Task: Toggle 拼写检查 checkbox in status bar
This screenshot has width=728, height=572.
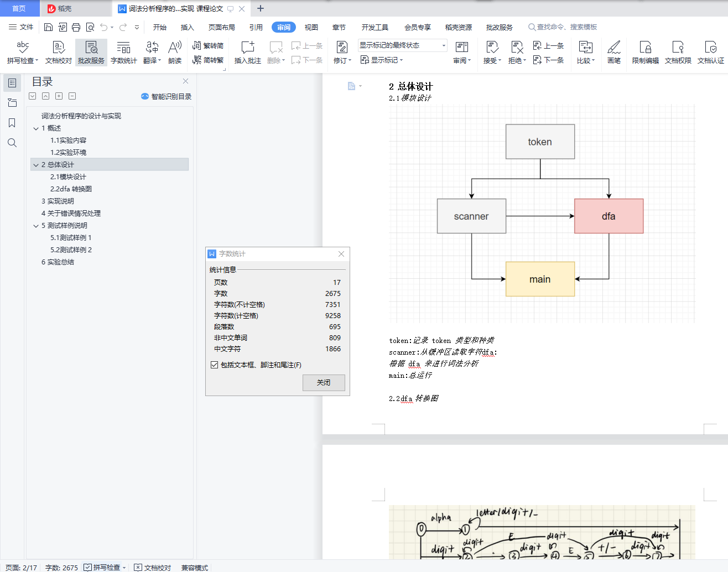Action: pos(87,568)
